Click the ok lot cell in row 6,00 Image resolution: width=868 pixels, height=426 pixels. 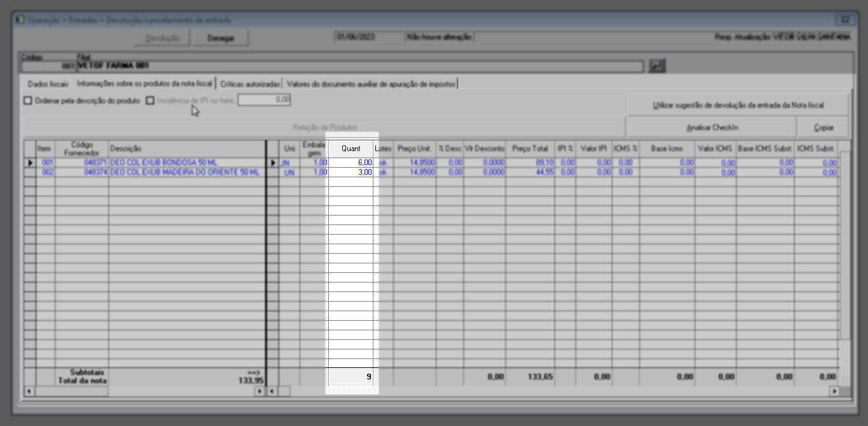384,163
